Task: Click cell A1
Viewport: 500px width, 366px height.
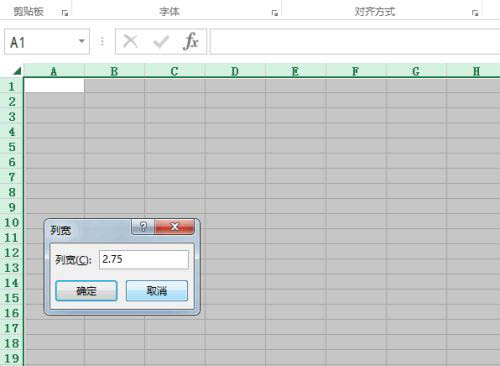Action: coord(54,86)
